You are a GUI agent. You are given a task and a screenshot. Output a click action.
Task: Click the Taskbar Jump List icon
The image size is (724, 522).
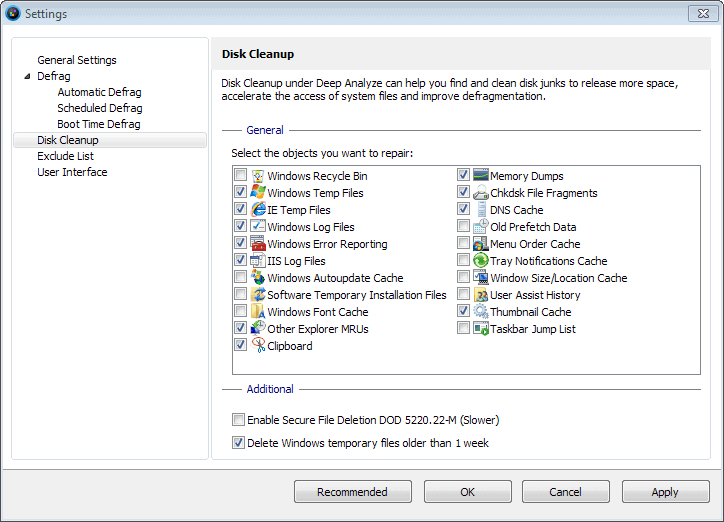point(481,329)
